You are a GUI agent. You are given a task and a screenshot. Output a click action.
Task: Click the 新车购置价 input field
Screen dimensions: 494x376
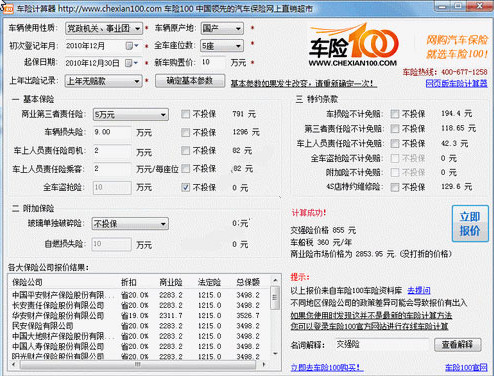coord(213,62)
